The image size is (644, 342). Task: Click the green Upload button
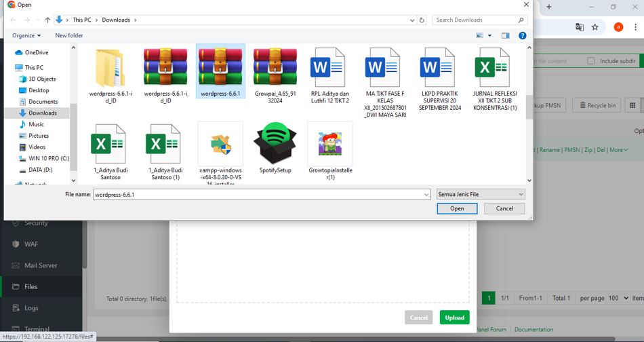tap(455, 318)
